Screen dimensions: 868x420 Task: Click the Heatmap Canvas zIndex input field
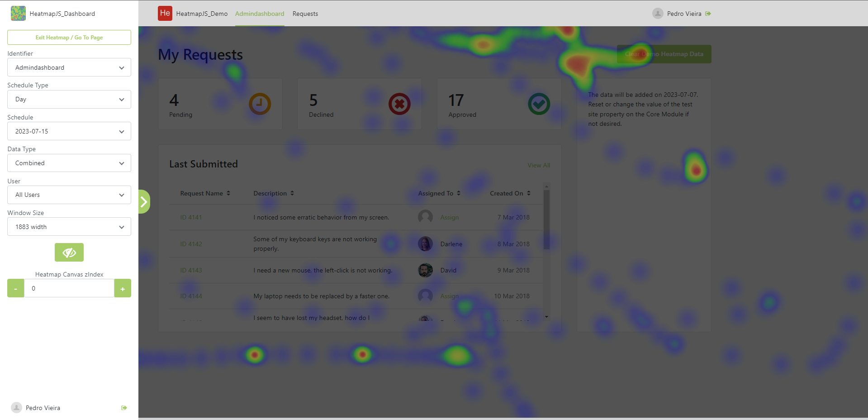pos(69,288)
